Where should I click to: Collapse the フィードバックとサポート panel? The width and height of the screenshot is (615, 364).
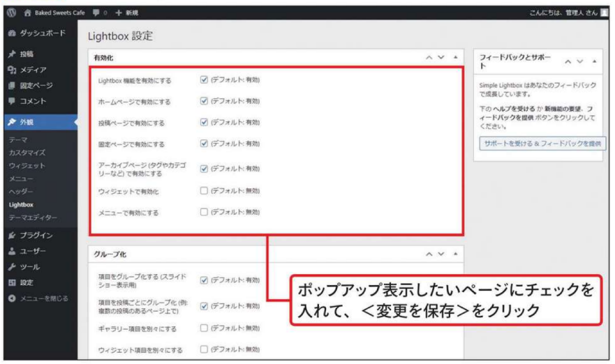[594, 61]
